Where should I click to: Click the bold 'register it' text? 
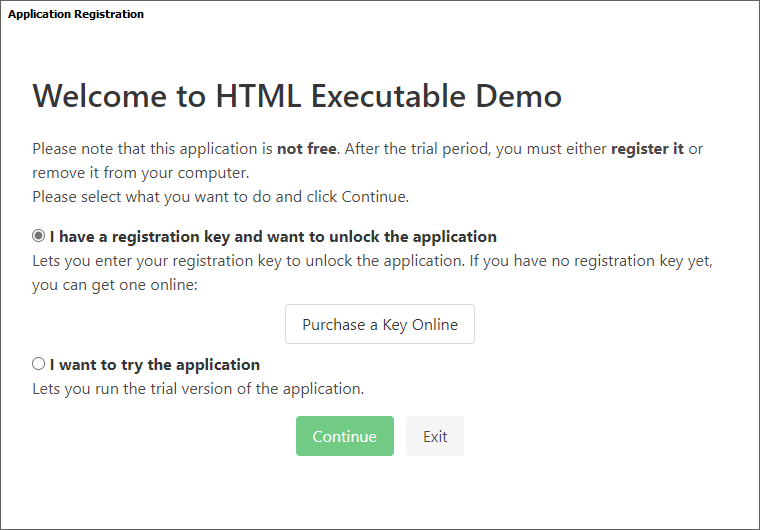(647, 149)
